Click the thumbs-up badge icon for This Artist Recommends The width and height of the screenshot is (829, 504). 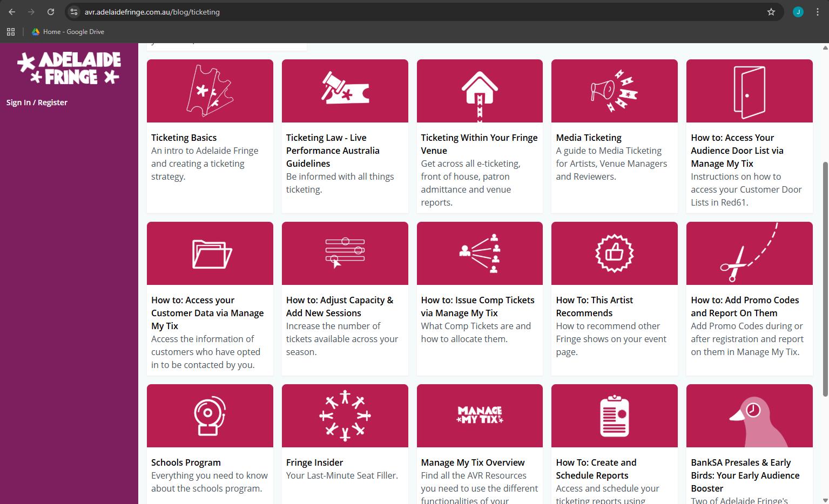[614, 253]
